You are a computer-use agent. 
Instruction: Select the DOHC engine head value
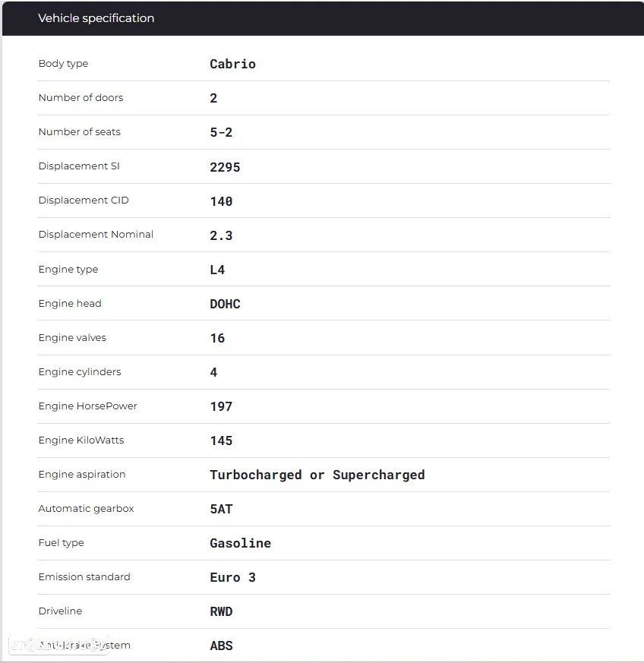click(225, 304)
